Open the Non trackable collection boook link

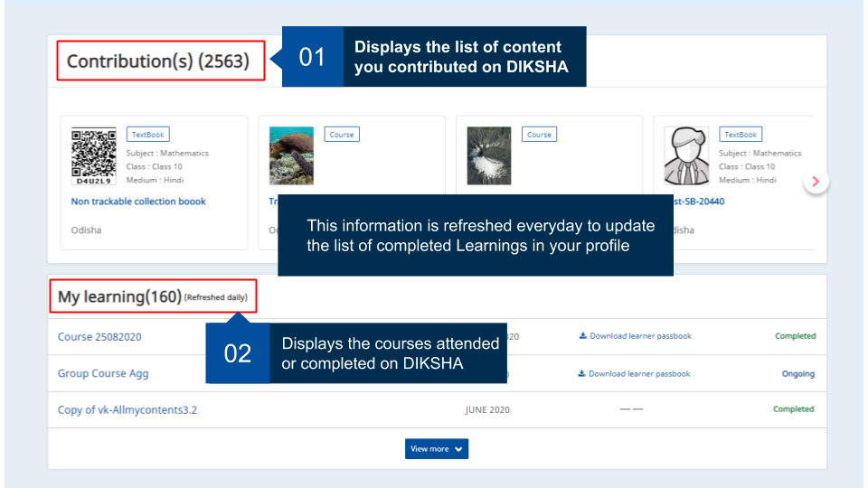click(138, 202)
